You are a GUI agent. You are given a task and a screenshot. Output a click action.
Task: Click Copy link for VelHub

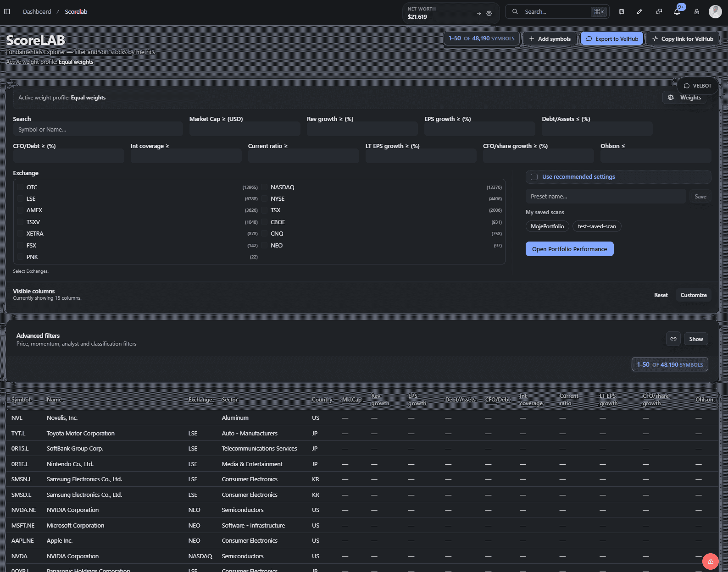coord(682,39)
